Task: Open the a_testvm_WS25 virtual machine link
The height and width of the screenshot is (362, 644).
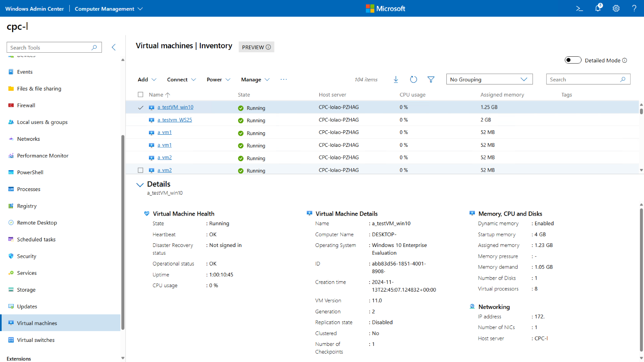Action: pos(175,119)
